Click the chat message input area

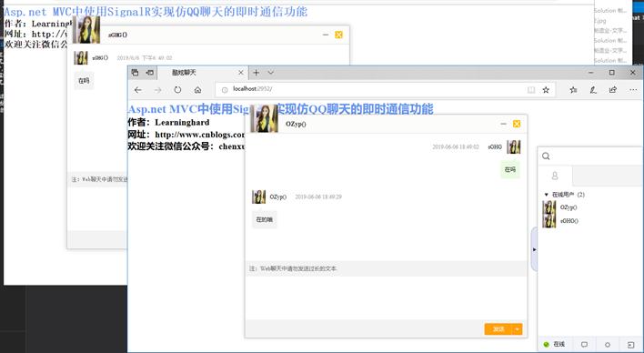386,298
